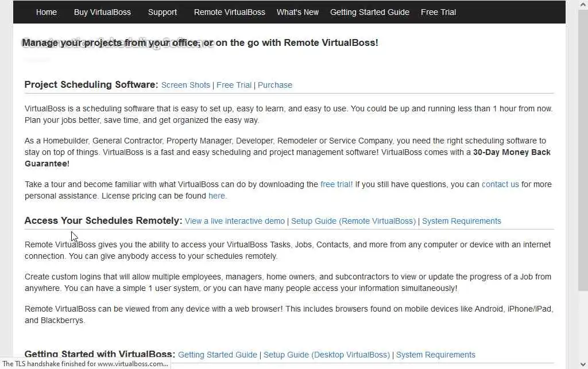Click Free Trial link beside Screen Shots

coord(234,85)
